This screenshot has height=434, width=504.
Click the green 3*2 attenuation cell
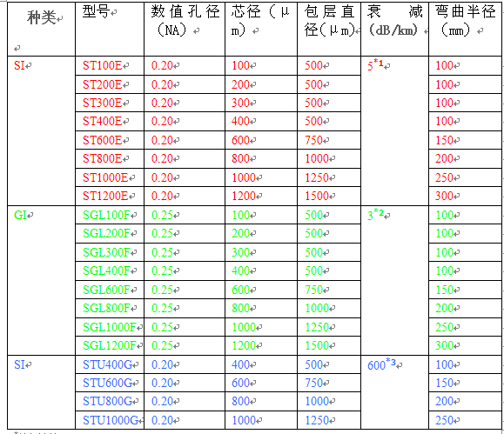click(394, 280)
